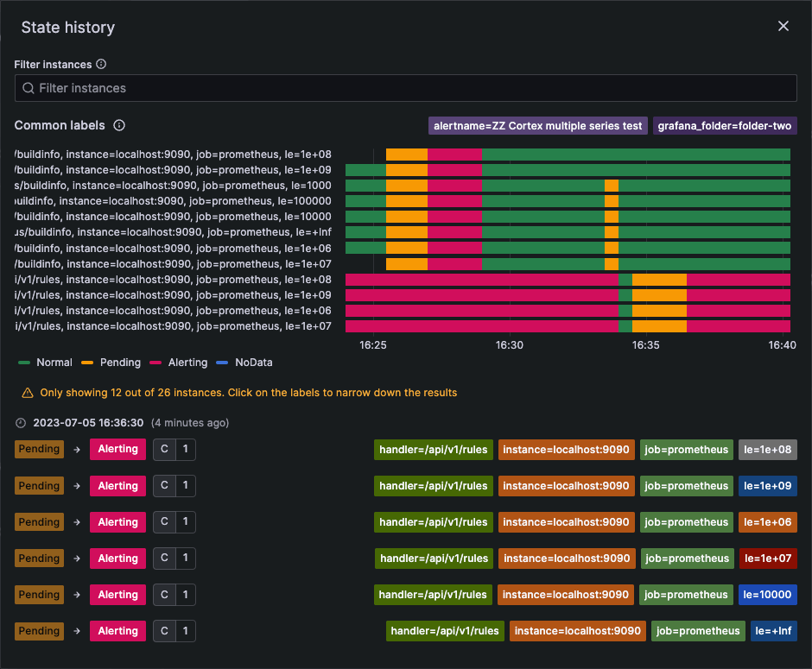Viewport: 812px width, 669px height.
Task: Click the grafana_folder=folder-two common label
Action: [x=725, y=125]
